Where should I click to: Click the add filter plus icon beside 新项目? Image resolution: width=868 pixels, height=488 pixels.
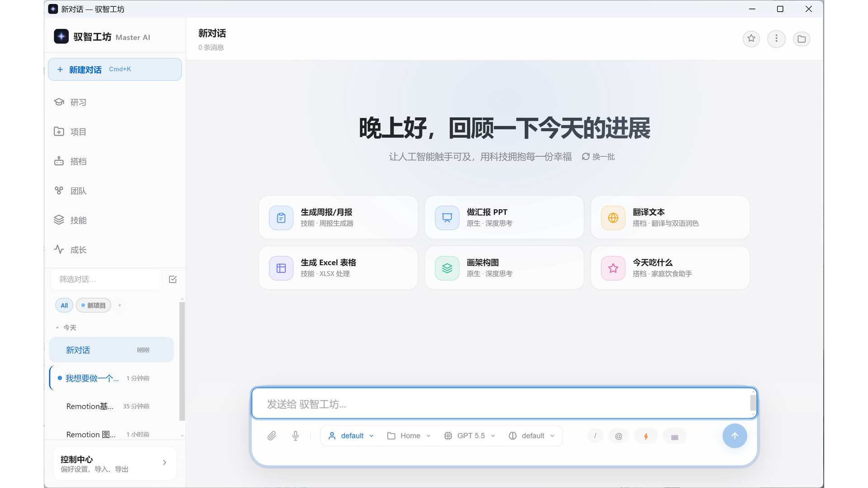point(120,305)
